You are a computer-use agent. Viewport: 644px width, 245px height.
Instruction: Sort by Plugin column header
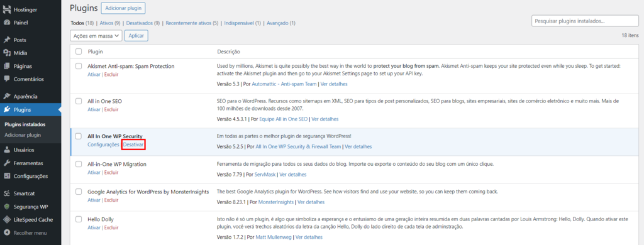(96, 52)
